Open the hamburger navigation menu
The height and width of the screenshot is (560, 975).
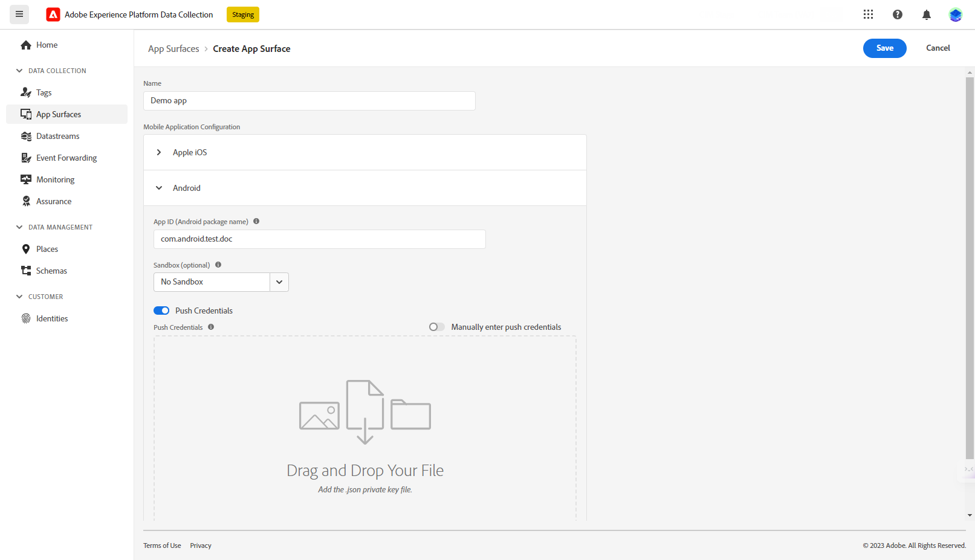[x=19, y=14]
